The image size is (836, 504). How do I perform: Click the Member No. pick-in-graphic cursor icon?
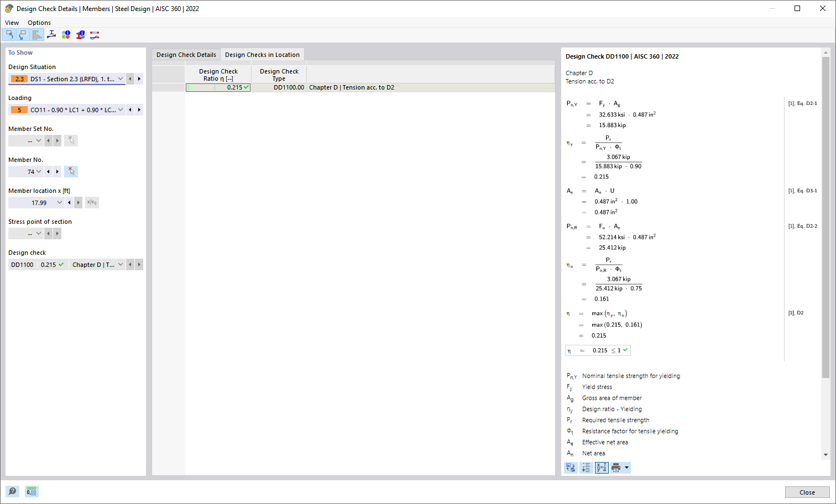[x=71, y=172]
